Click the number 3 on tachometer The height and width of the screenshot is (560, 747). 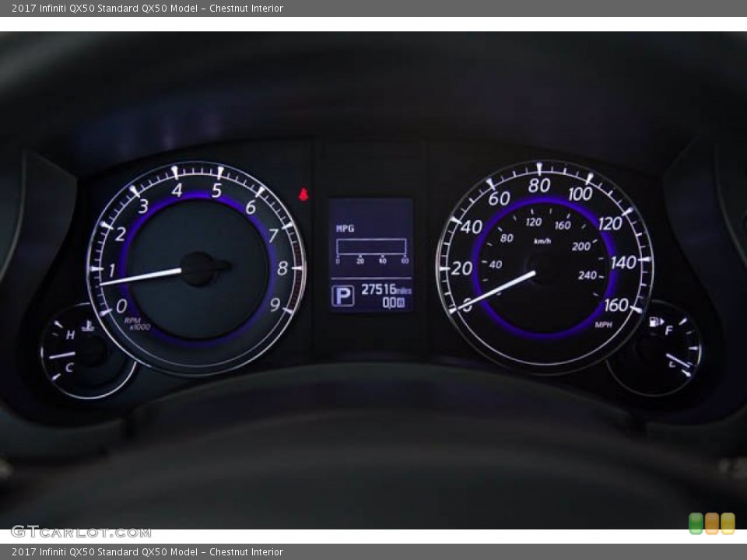143,206
